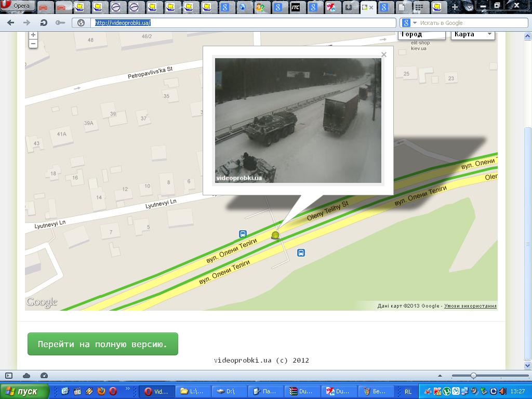Viewport: 532px width, 399px height.
Task: Click the bus stop icon south of Oleny Telihy street
Action: 301,252
